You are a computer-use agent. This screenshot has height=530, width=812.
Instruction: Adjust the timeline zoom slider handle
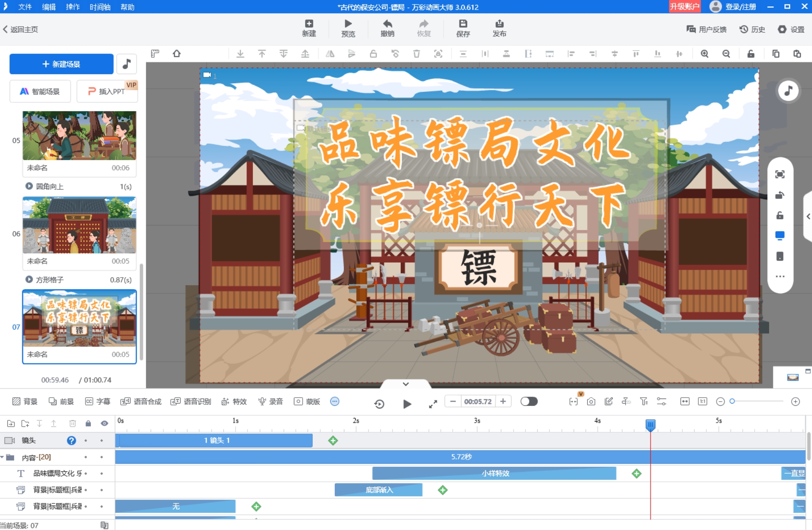[x=732, y=401]
